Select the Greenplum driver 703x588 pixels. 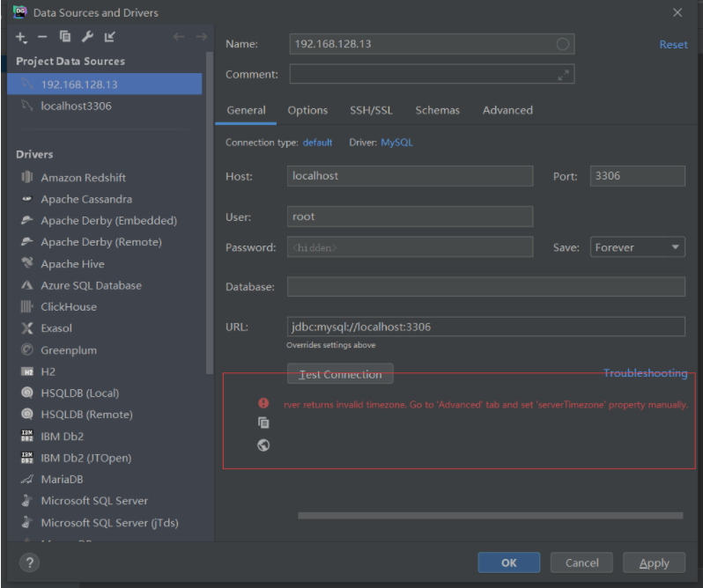click(x=69, y=349)
